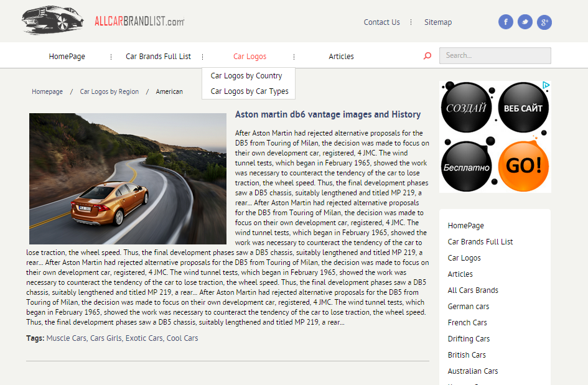Click Car Logos by Region breadcrumb

[109, 91]
